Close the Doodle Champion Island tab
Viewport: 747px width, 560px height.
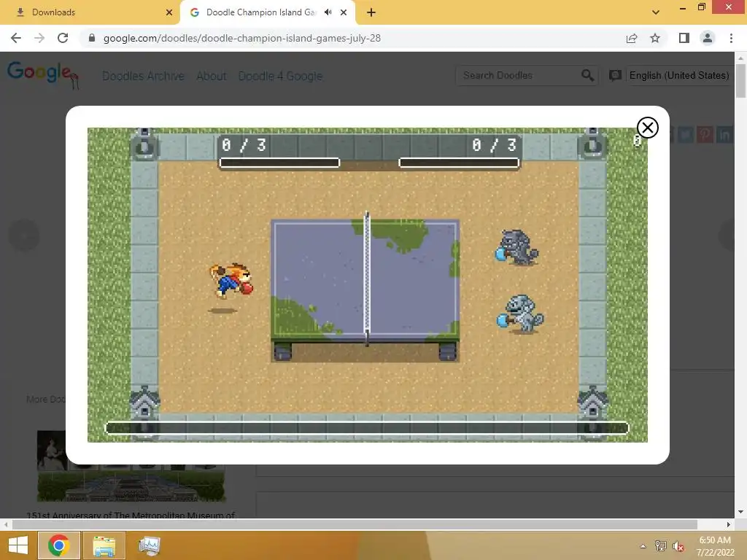coord(344,12)
